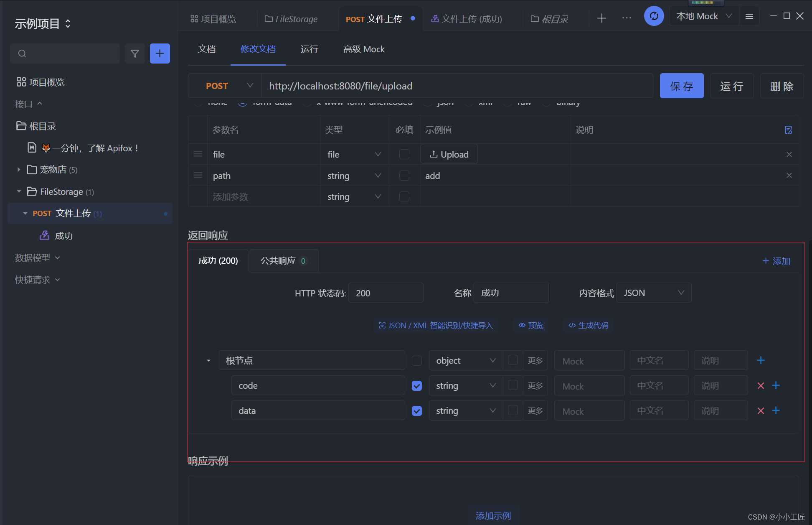Open the filter funnel icon

135,54
